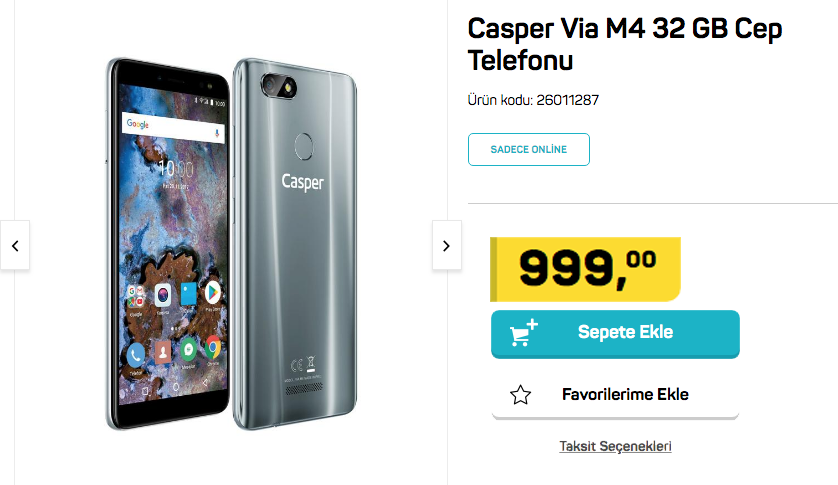The image size is (838, 485).
Task: Select the Casper Via M4 product title
Action: (x=625, y=44)
